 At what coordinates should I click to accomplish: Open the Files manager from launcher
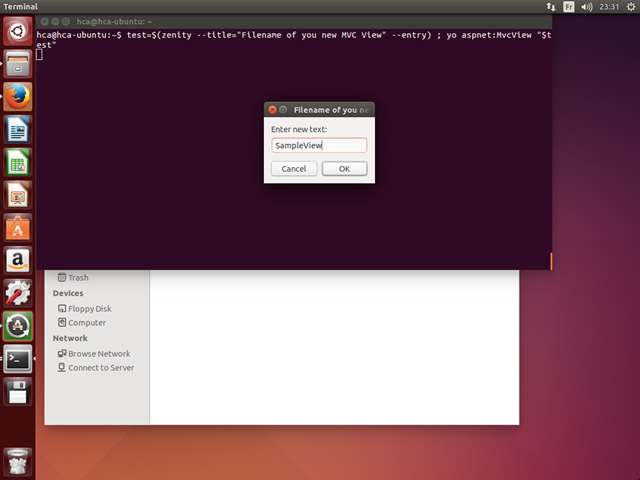point(18,64)
